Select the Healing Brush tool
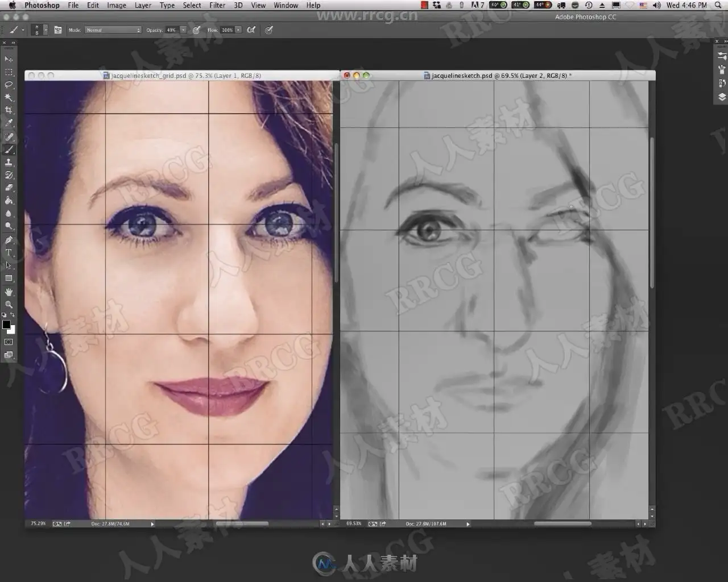This screenshot has width=728, height=582. (x=9, y=137)
